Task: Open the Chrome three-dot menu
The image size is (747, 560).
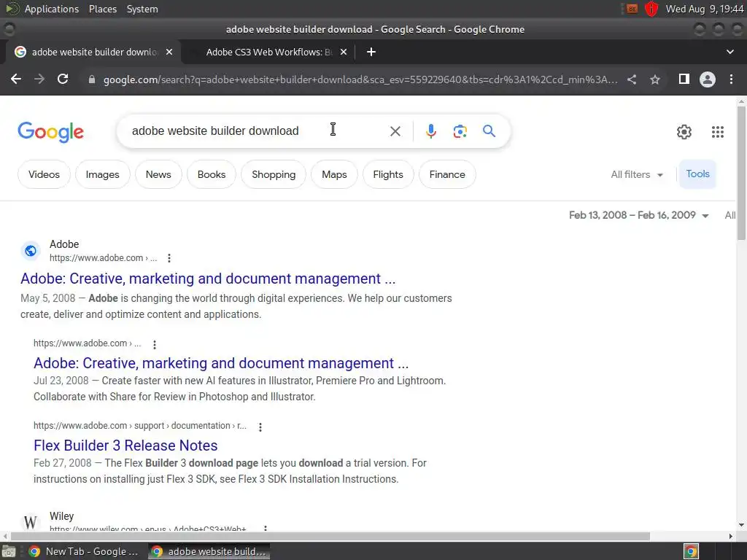Action: click(731, 79)
